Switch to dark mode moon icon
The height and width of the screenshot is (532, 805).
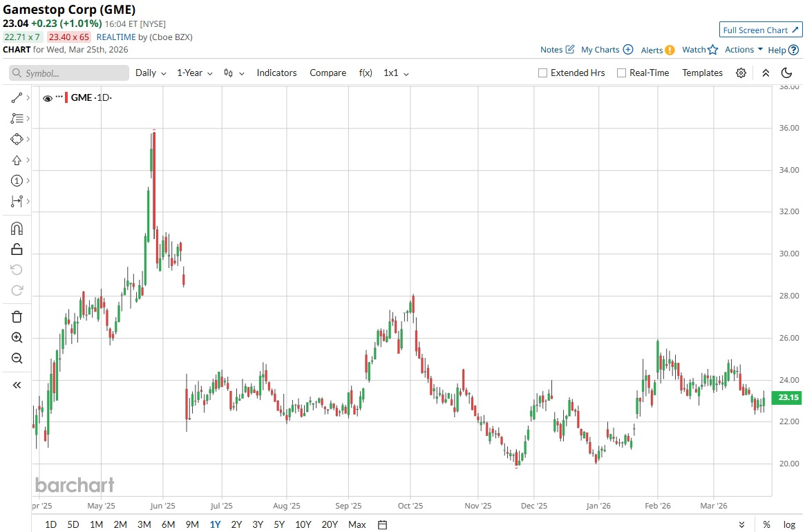tap(786, 73)
